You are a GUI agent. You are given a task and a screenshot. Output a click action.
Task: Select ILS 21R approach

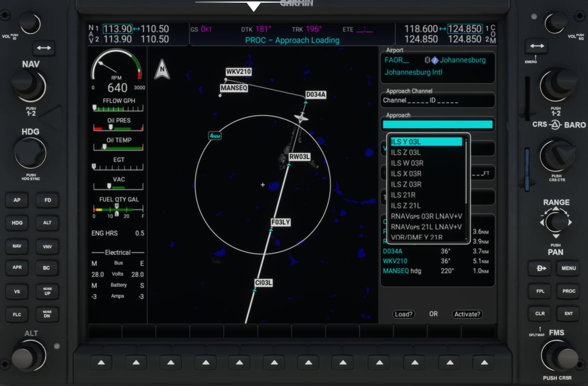(x=427, y=195)
